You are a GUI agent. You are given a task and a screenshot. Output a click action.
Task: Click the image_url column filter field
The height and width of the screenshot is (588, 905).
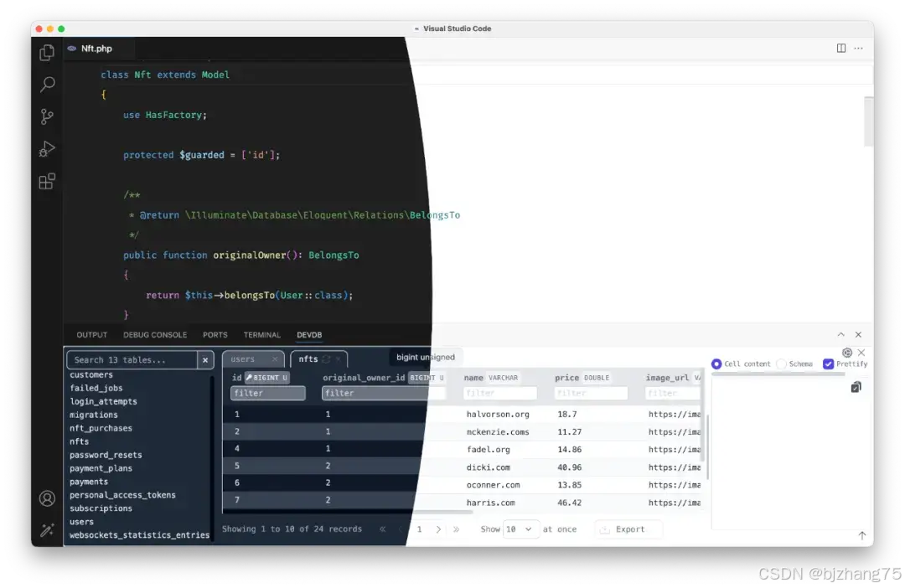[x=672, y=393]
